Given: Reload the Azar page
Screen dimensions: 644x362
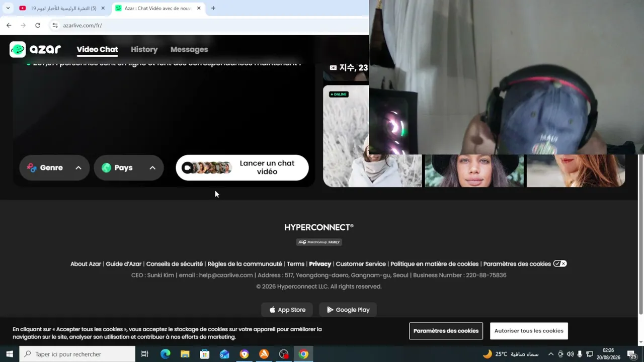Looking at the screenshot, I should pos(38,25).
